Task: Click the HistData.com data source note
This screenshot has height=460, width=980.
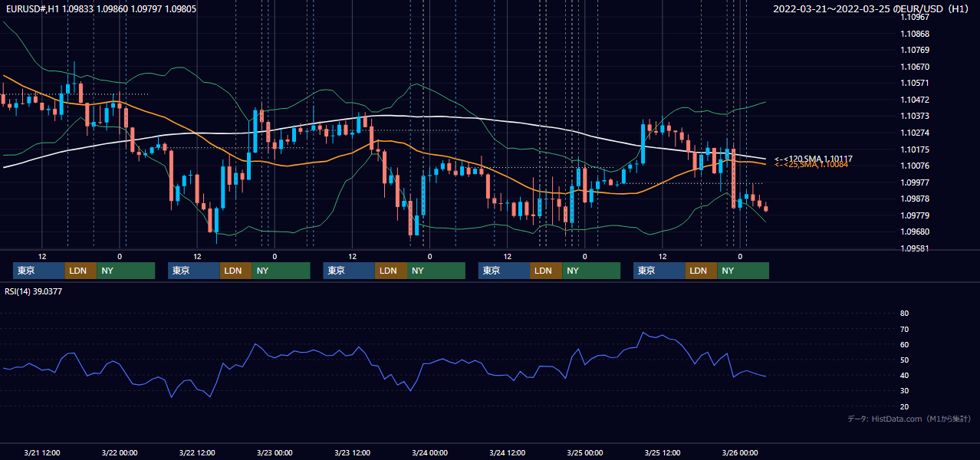Action: (x=909, y=419)
